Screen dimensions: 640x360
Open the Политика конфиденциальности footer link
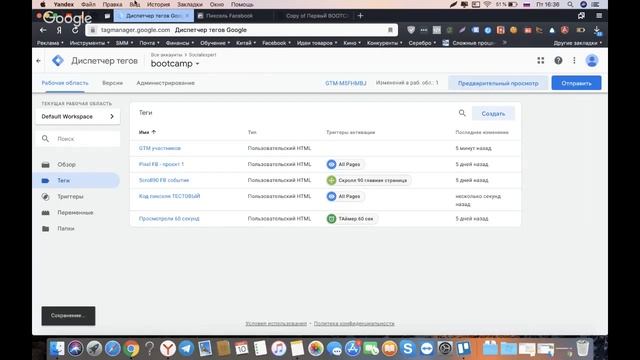354,323
